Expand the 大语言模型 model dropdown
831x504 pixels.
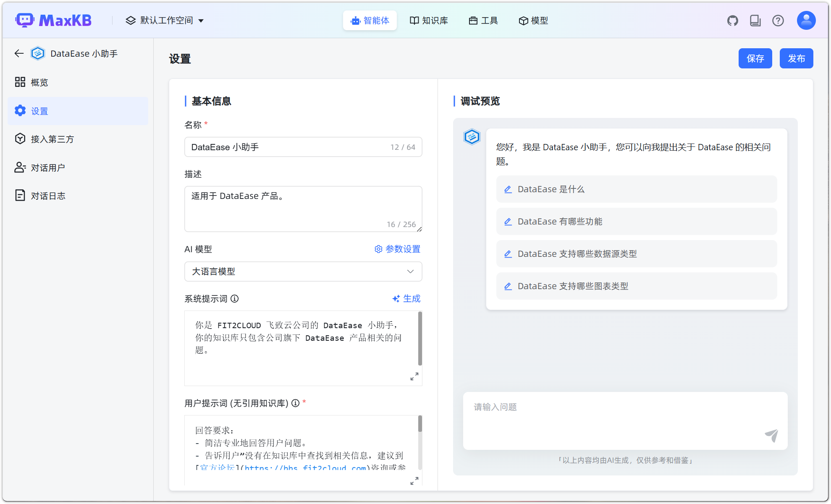303,272
